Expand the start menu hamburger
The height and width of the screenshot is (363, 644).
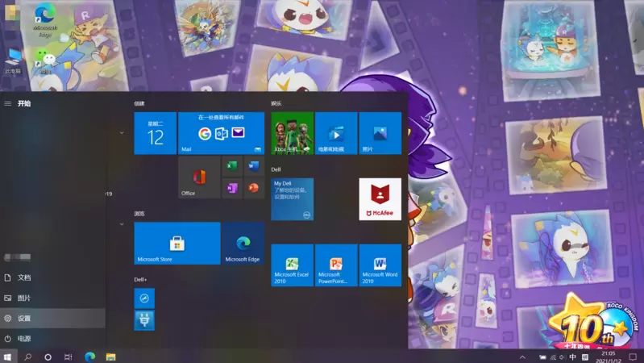8,103
